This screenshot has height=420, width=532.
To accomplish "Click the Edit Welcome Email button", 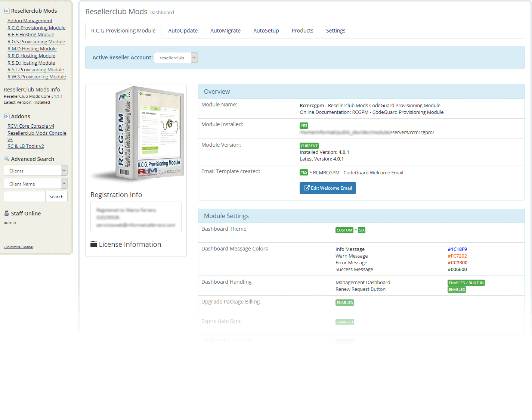I will pos(328,188).
